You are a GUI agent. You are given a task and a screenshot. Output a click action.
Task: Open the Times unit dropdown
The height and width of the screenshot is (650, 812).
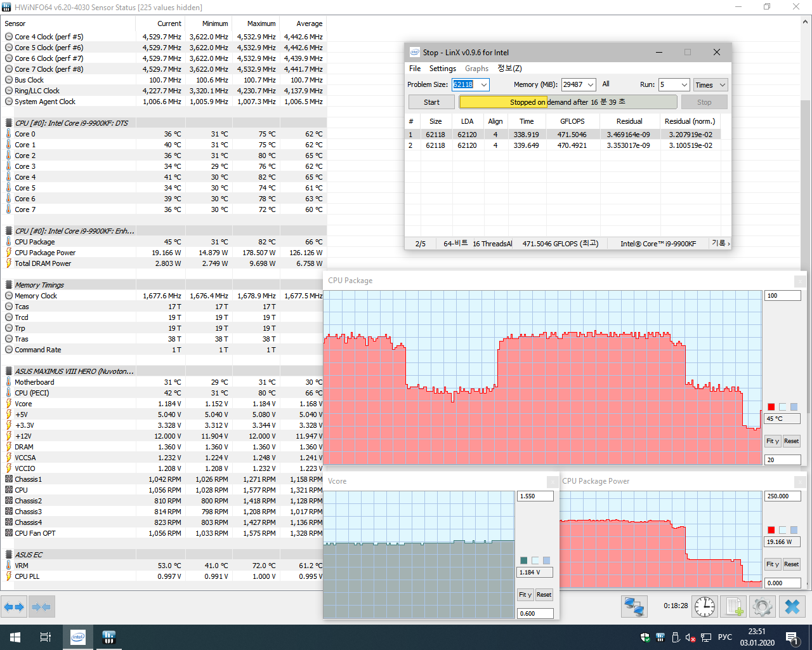click(709, 84)
